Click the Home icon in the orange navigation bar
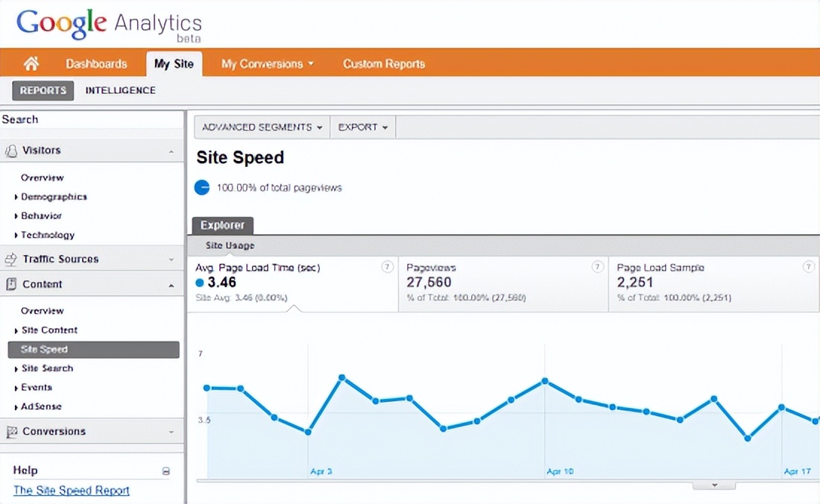Image resolution: width=820 pixels, height=504 pixels. (x=31, y=64)
